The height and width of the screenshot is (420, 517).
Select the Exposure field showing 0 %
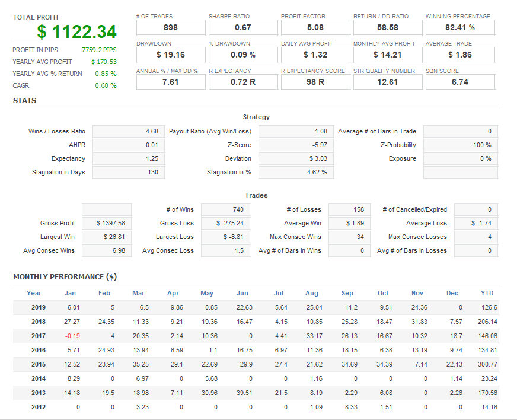(461, 159)
